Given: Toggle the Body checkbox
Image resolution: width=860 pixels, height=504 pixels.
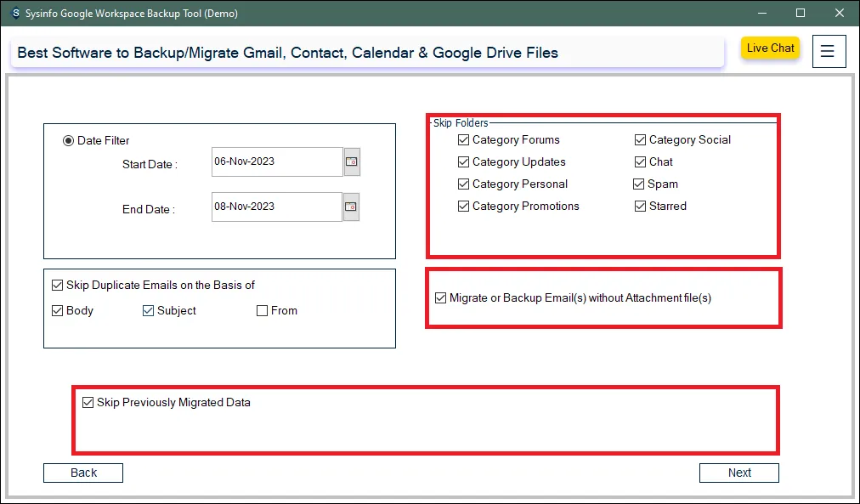Looking at the screenshot, I should 58,311.
